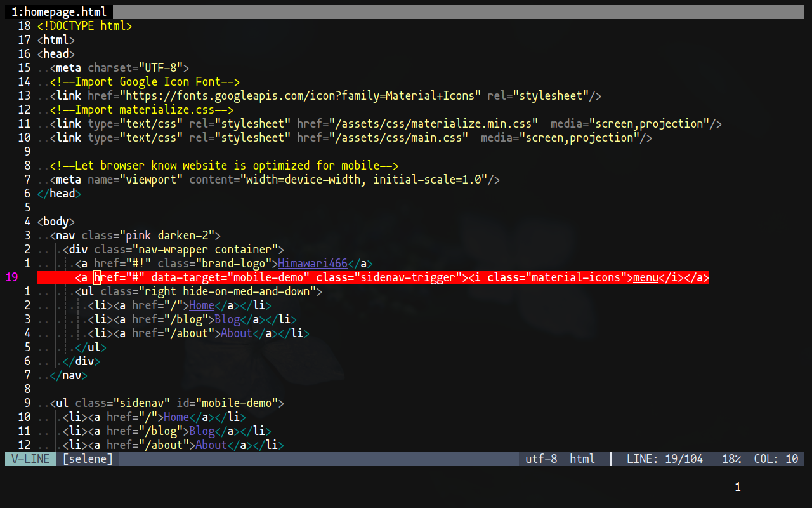Click Home link in the sidenav list

[176, 417]
